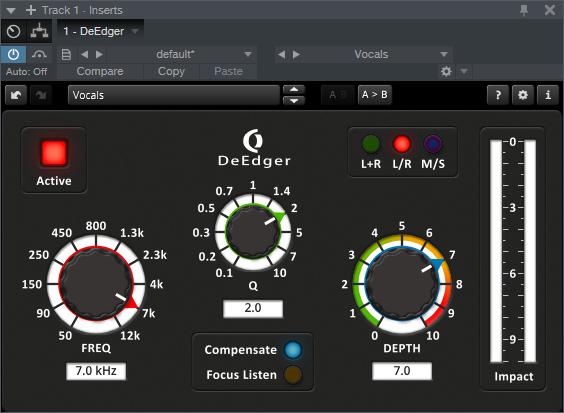Toggle the Focus Listen LED
Screen dimensions: 564x413
(293, 375)
